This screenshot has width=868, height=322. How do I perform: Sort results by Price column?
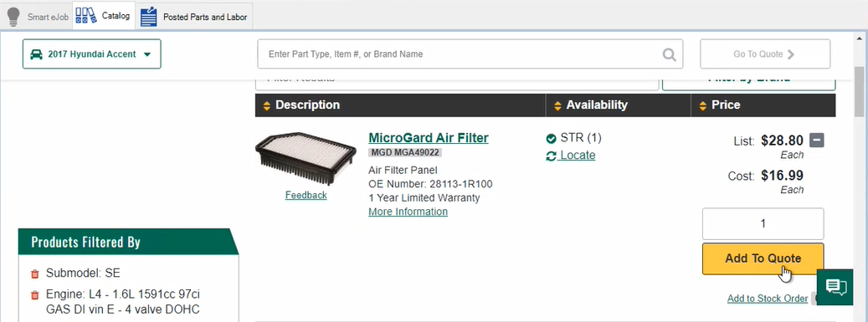(x=763, y=105)
